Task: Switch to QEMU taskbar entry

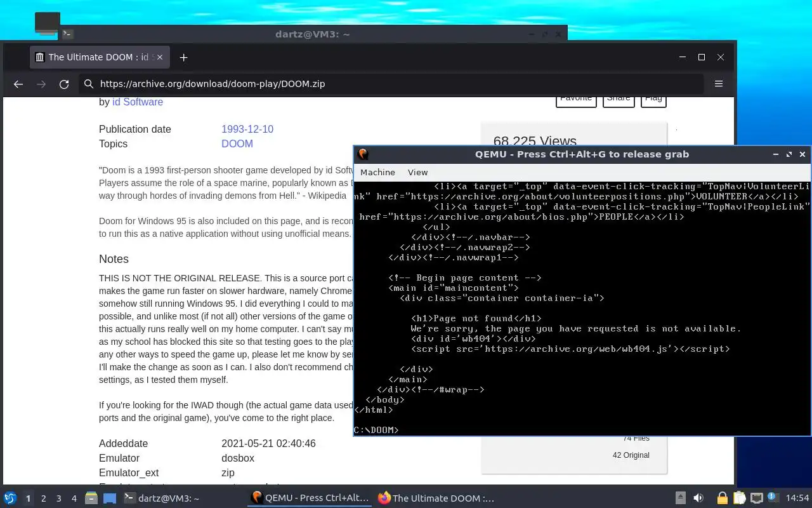Action: pyautogui.click(x=310, y=498)
